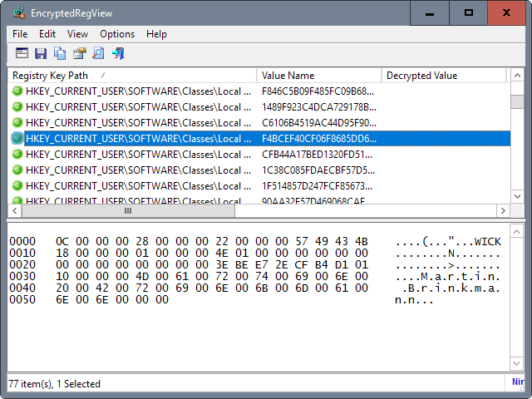Click the EncryptedRegView title bar app icon
Viewport: 532px width, 399px height.
[x=20, y=13]
